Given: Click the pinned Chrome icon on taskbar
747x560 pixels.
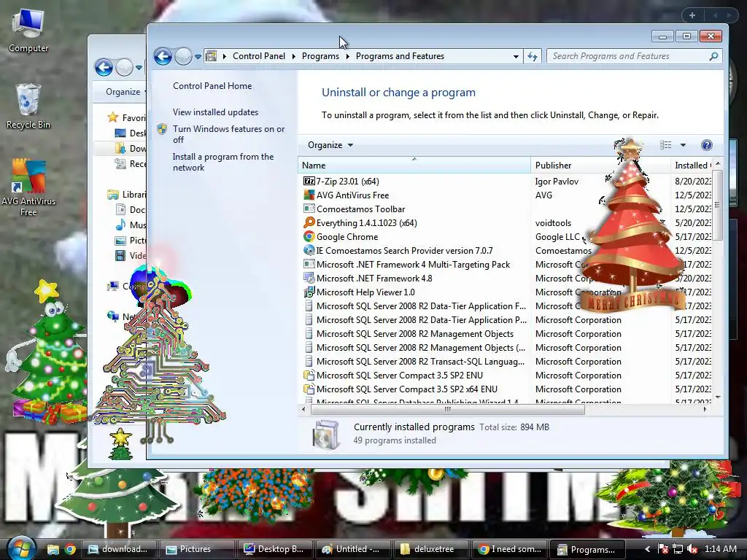Looking at the screenshot, I should click(x=70, y=550).
